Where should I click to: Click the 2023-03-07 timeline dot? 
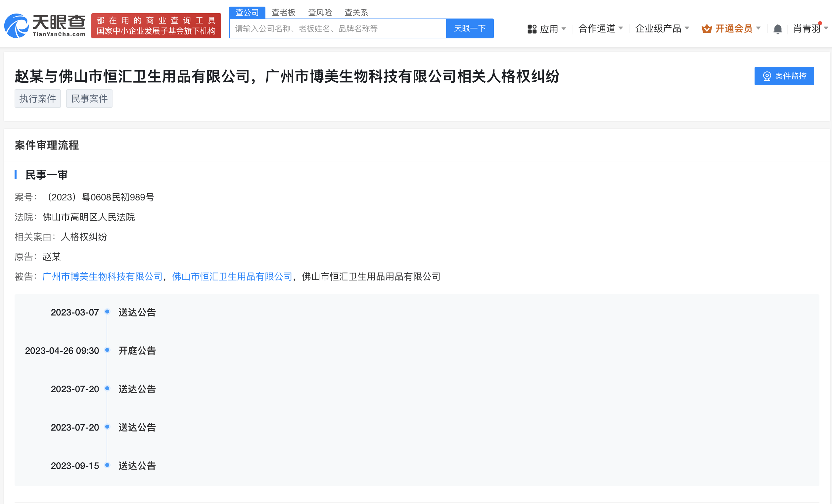[107, 312]
